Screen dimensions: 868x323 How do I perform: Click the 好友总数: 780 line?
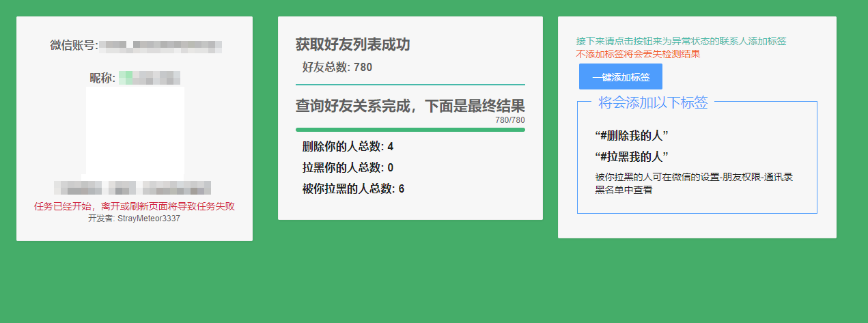click(337, 67)
